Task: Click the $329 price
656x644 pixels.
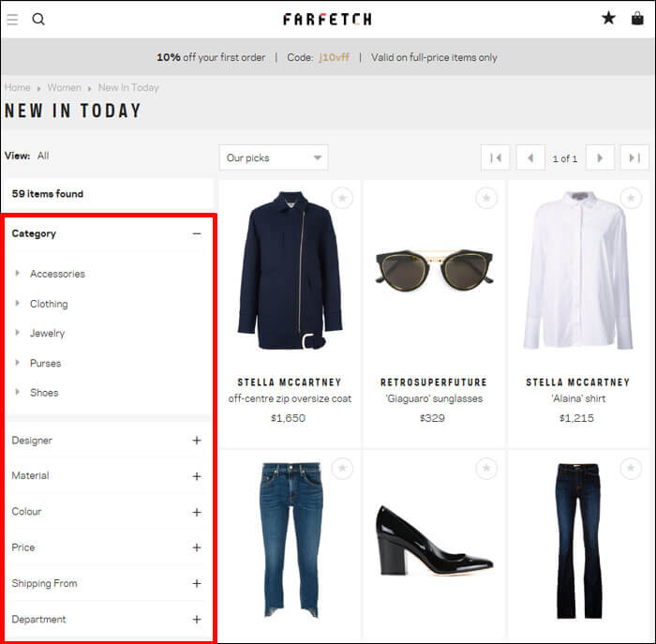Action: (x=432, y=418)
